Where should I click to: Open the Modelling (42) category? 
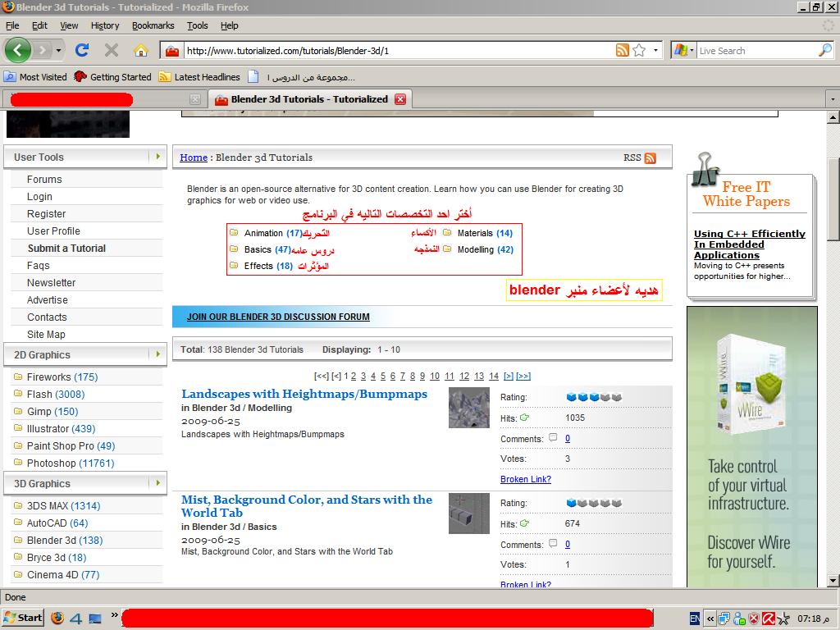pos(485,249)
